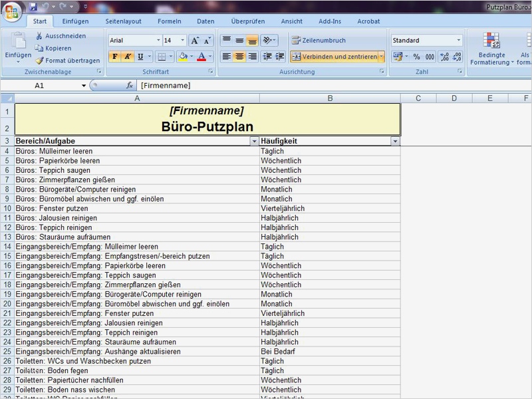
Task: Apply italic formatting with the K icon
Action: (x=128, y=56)
